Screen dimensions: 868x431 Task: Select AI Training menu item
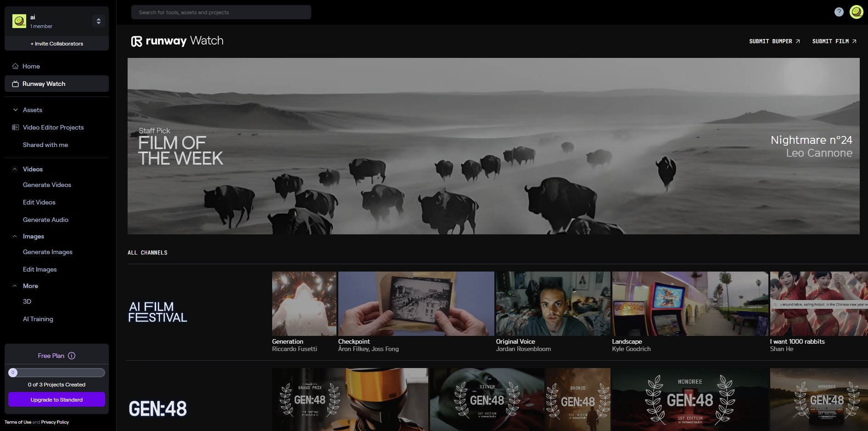(38, 319)
